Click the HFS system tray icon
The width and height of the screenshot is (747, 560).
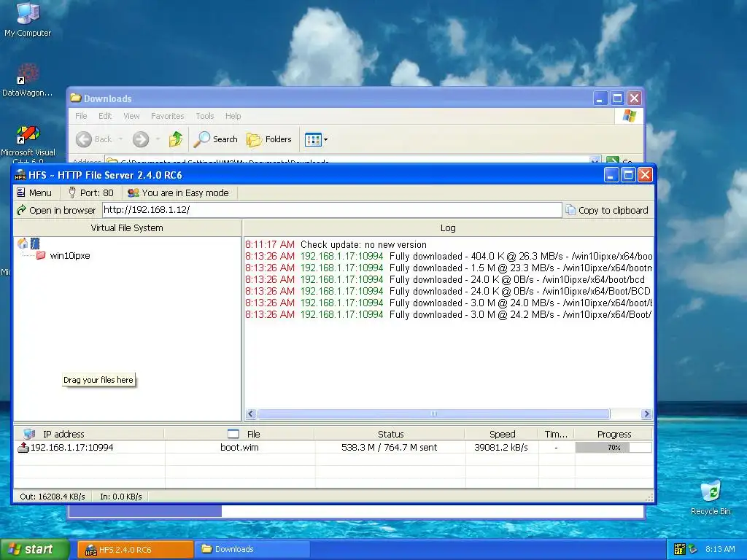[680, 549]
